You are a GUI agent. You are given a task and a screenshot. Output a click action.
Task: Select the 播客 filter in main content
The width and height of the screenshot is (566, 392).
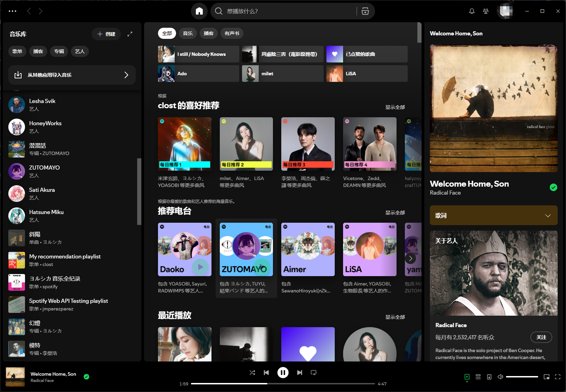[208, 33]
